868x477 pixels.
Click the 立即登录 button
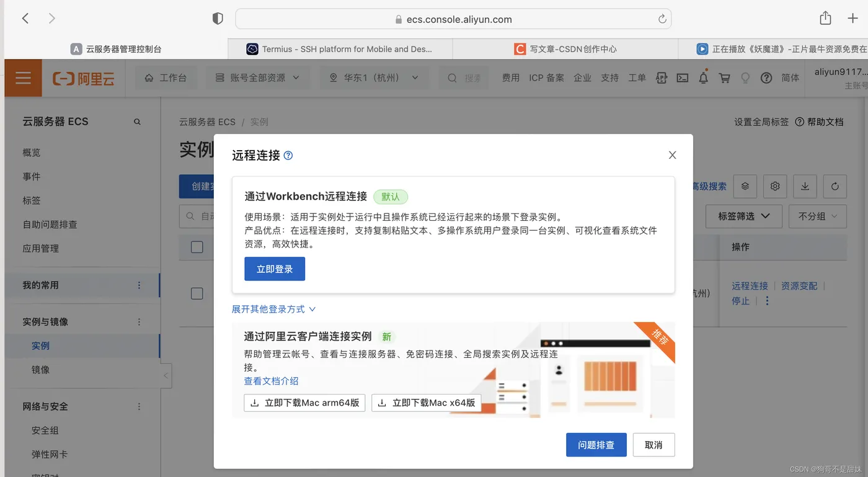(275, 269)
